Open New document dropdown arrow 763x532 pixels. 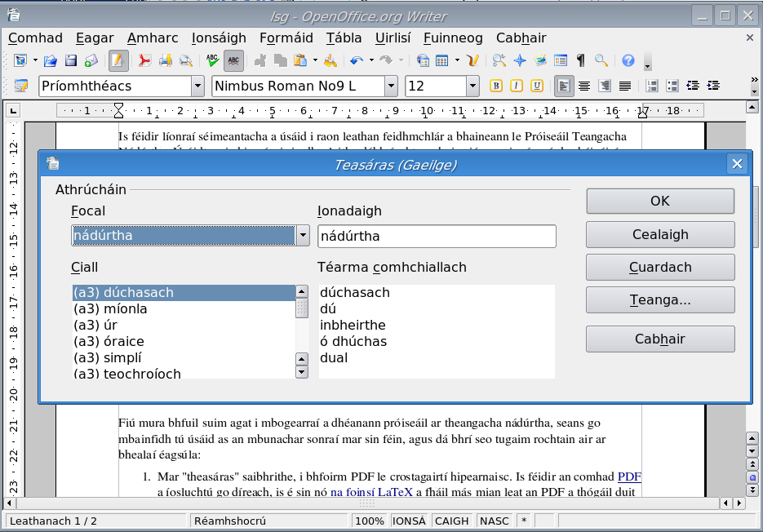pyautogui.click(x=35, y=61)
